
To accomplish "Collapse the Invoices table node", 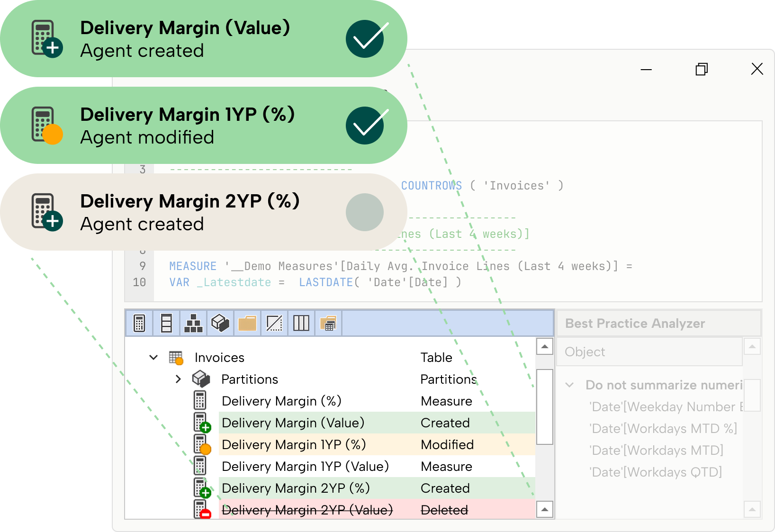I will point(153,357).
